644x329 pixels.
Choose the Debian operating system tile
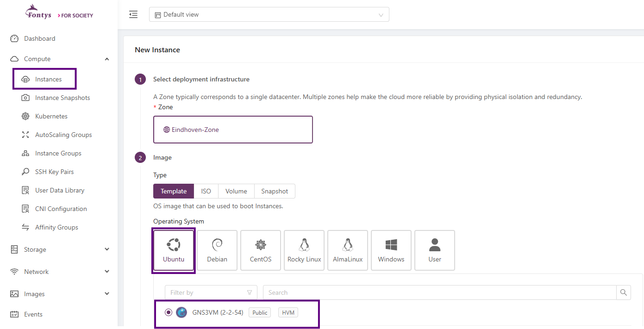[217, 250]
